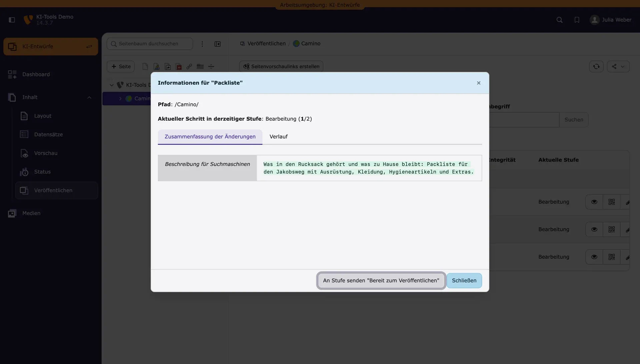This screenshot has height=364, width=640.
Task: Preview second Bearbeitung row via eye icon
Action: (594, 230)
